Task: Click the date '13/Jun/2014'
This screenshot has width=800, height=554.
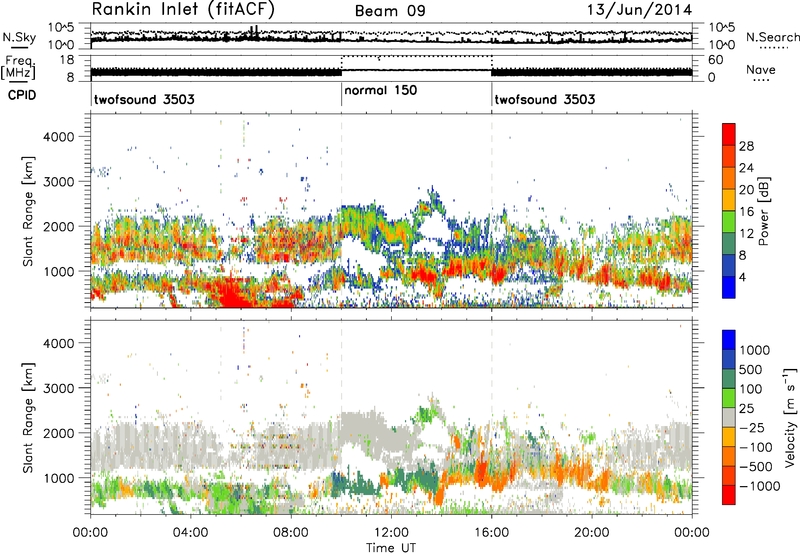Action: click(639, 10)
